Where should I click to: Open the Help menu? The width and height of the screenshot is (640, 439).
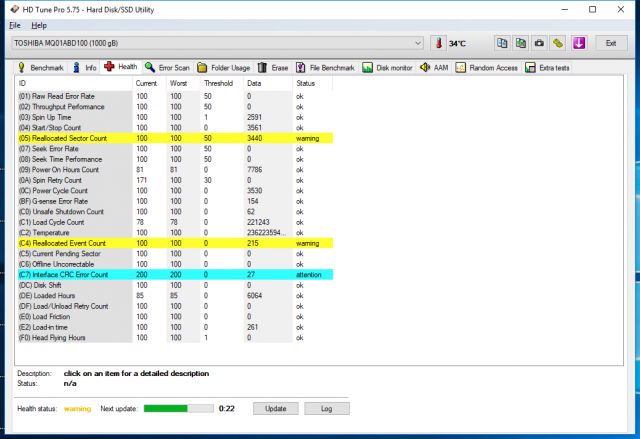click(x=38, y=24)
